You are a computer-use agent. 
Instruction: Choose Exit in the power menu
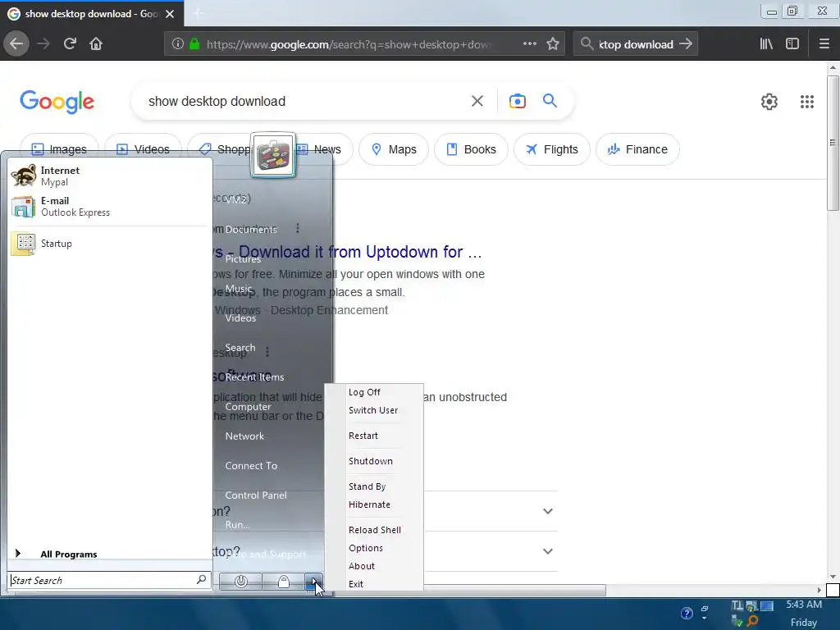point(374,584)
